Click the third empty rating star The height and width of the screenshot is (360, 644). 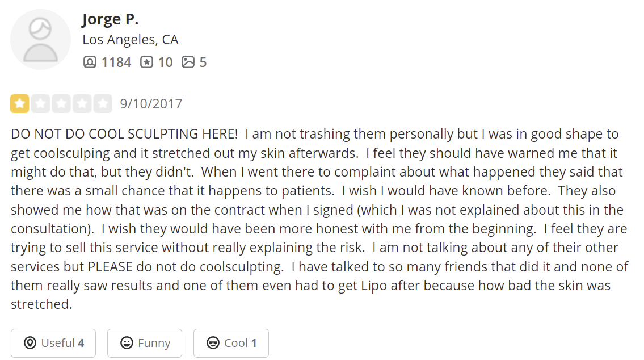[x=61, y=104]
